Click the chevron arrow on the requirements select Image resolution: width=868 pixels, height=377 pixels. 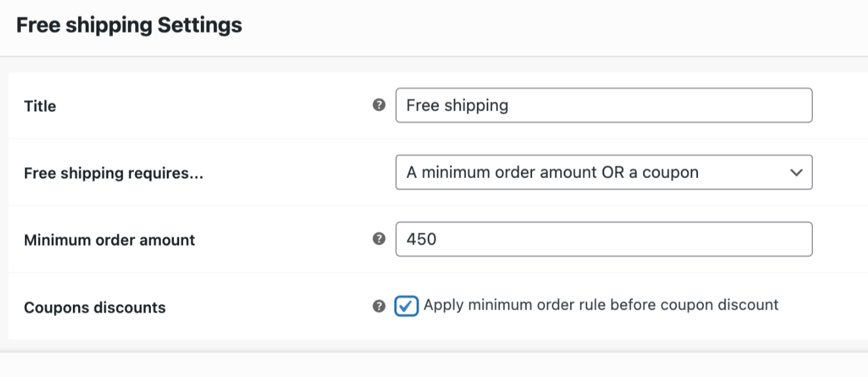[x=796, y=173]
